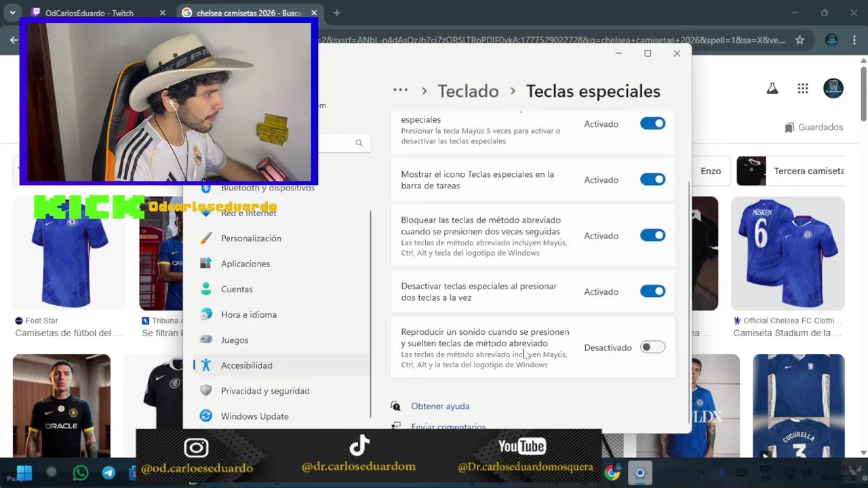This screenshot has height=488, width=868.
Task: Select Accesibilidad in the Settings sidebar
Action: [282, 365]
